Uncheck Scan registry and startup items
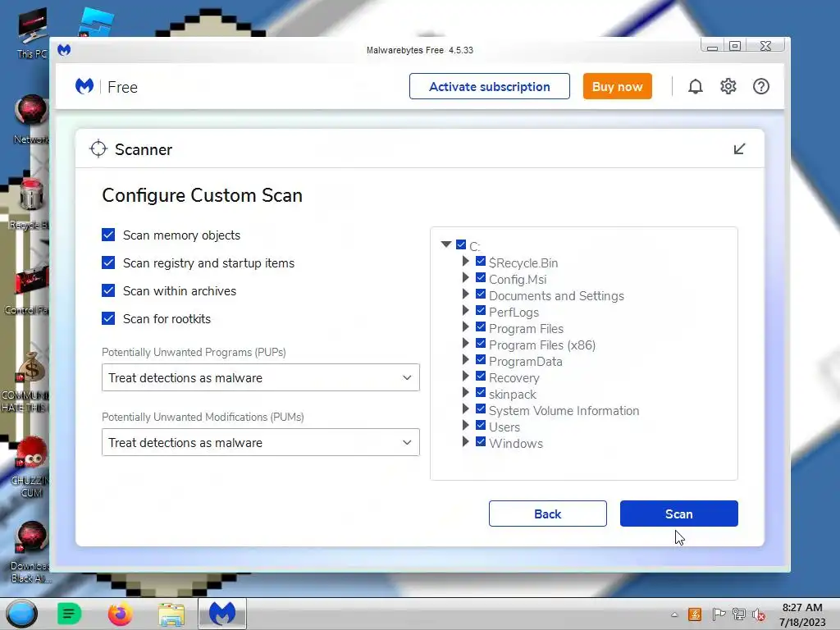Screen dimensions: 840x630 (108, 262)
